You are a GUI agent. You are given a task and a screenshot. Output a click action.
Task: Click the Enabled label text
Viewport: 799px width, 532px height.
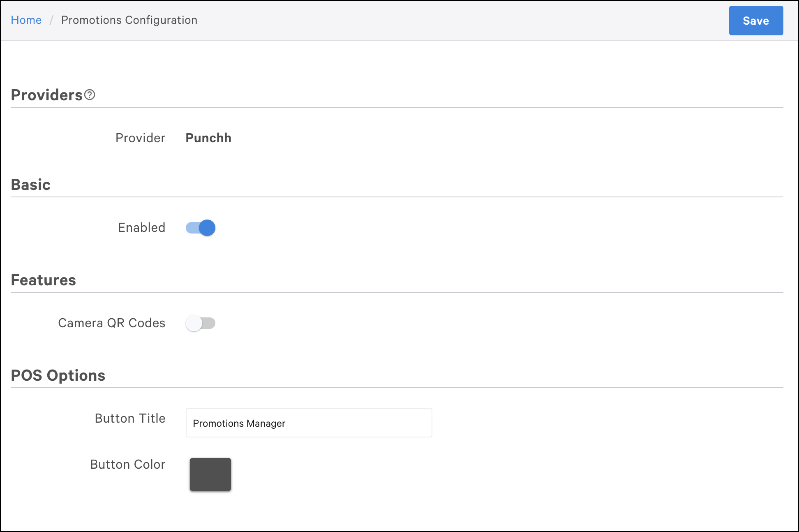(x=141, y=228)
